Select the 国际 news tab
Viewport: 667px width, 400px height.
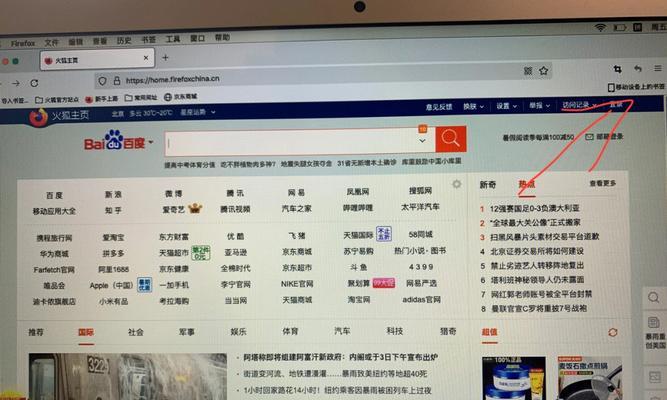point(86,332)
